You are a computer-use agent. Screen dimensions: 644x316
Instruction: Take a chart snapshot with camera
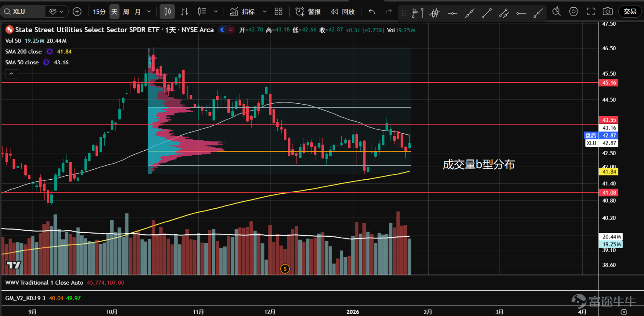coord(608,12)
